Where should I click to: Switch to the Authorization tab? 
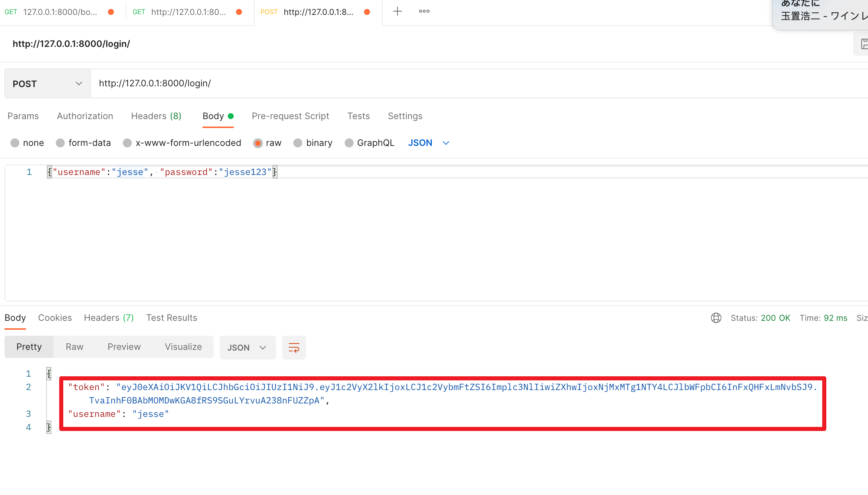point(85,116)
